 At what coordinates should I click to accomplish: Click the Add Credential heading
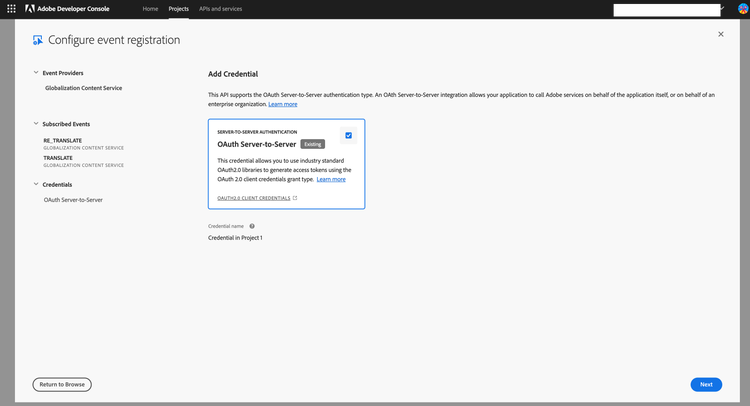[x=233, y=74]
